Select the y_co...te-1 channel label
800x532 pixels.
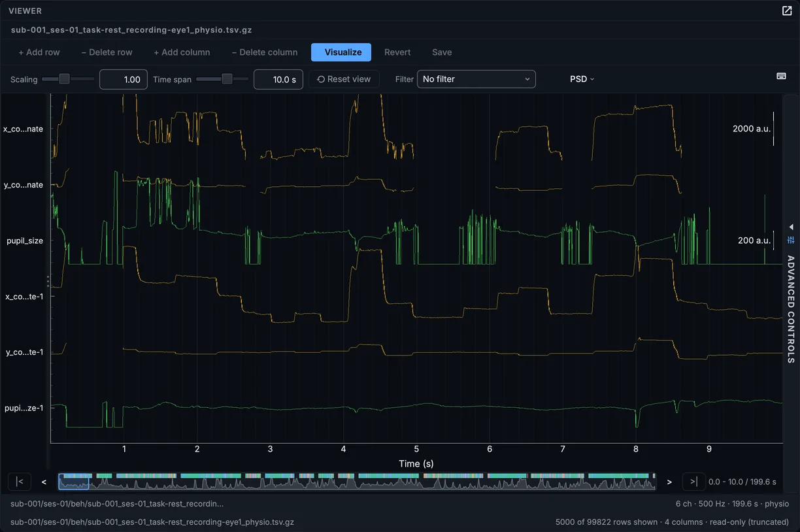[24, 352]
